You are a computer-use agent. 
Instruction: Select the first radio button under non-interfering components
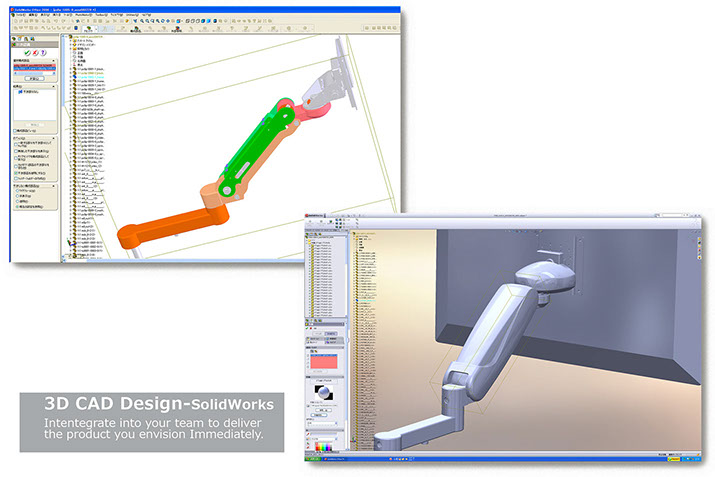point(16,192)
